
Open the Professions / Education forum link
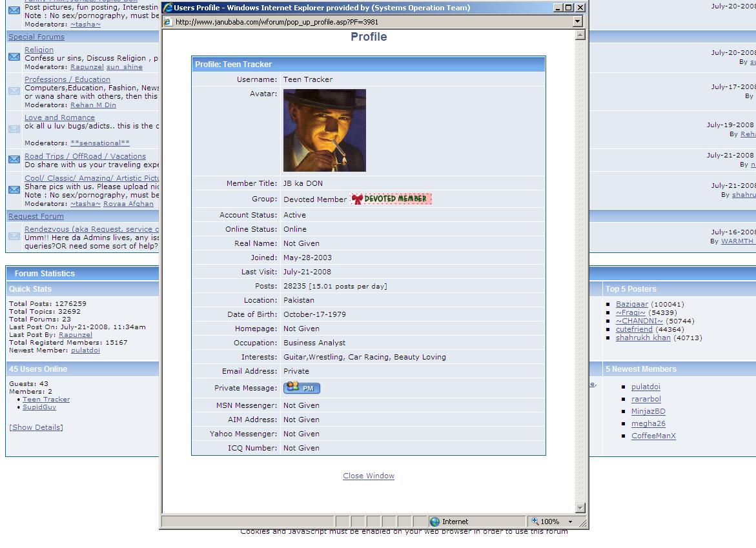68,79
